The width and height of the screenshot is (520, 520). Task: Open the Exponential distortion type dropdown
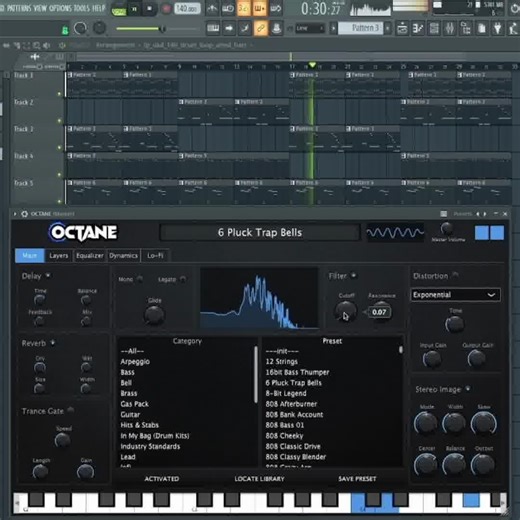click(x=455, y=295)
